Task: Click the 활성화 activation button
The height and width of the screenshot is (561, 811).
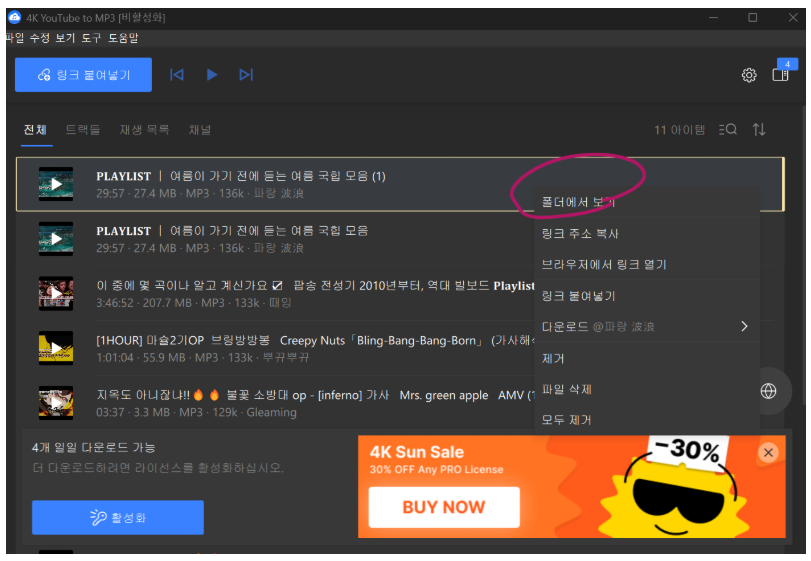Action: click(118, 518)
